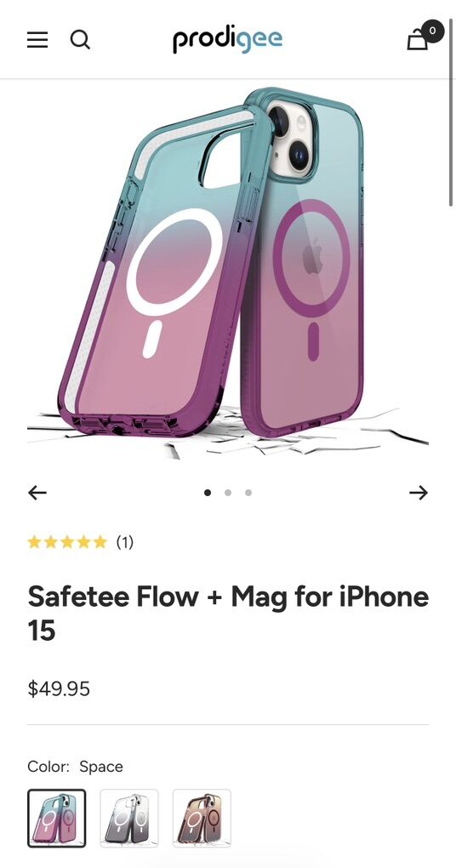
Task: Open the Safetee Flow + Mag product title
Action: coord(228,613)
